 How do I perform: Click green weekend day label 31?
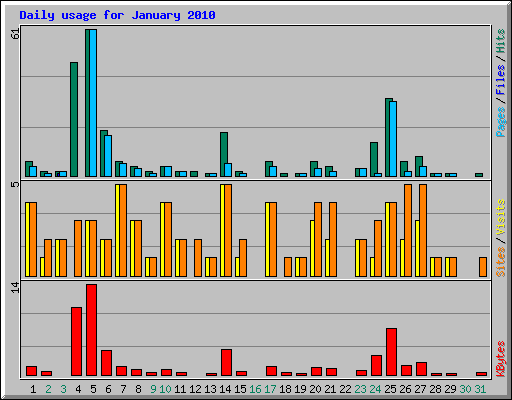click(480, 389)
